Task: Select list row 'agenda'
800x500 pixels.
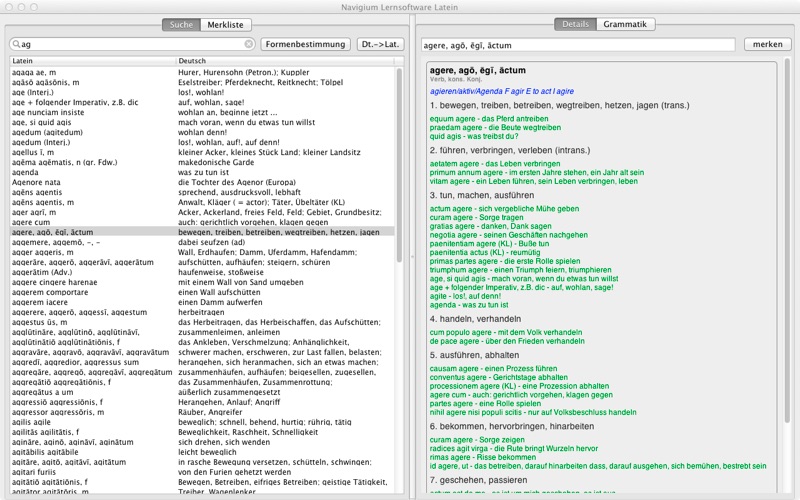Action: pyautogui.click(x=202, y=172)
